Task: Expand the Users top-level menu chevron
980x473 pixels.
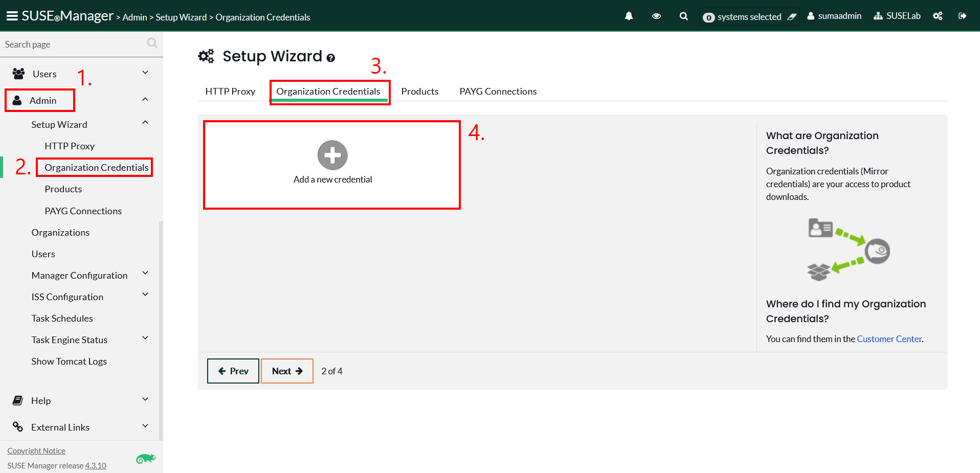Action: pyautogui.click(x=145, y=73)
